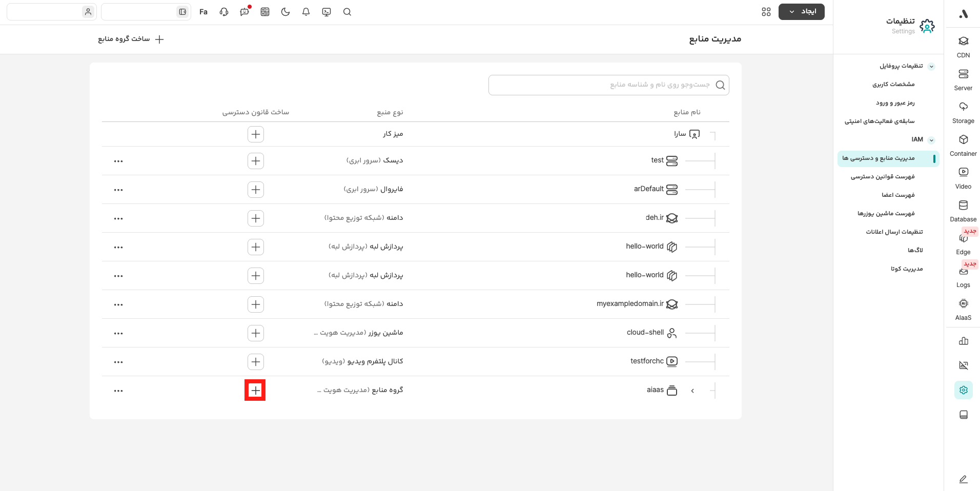Add access rule for deh.ir domain

pyautogui.click(x=256, y=218)
